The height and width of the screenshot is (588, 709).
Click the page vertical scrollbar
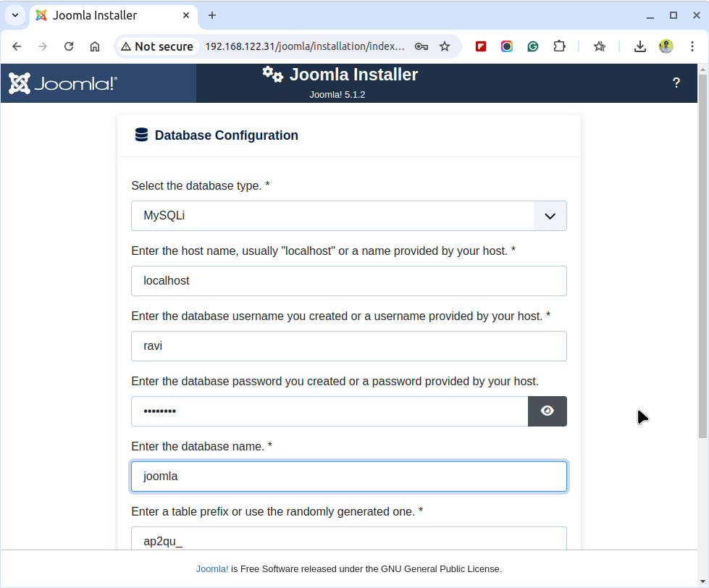click(x=702, y=253)
